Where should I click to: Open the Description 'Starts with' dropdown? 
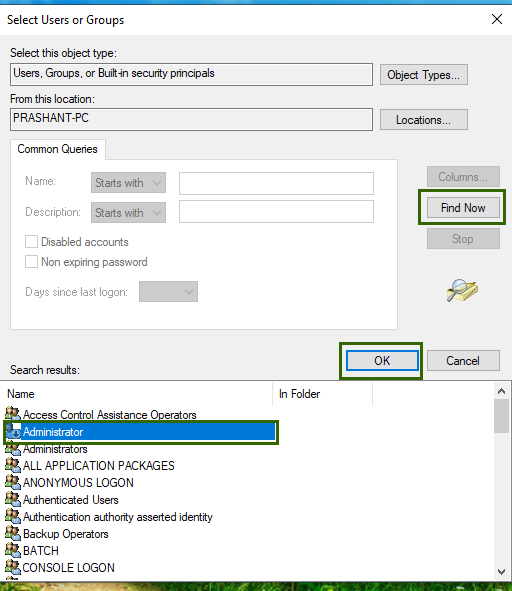pyautogui.click(x=128, y=213)
